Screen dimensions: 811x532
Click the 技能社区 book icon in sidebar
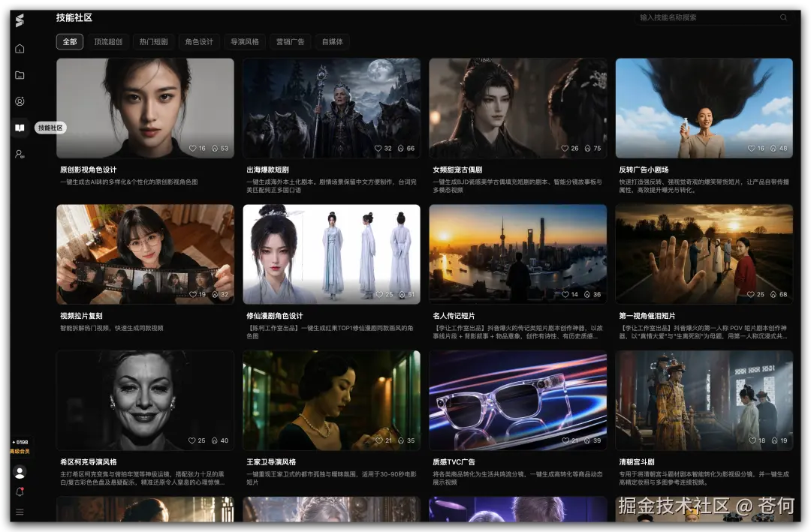(x=20, y=128)
